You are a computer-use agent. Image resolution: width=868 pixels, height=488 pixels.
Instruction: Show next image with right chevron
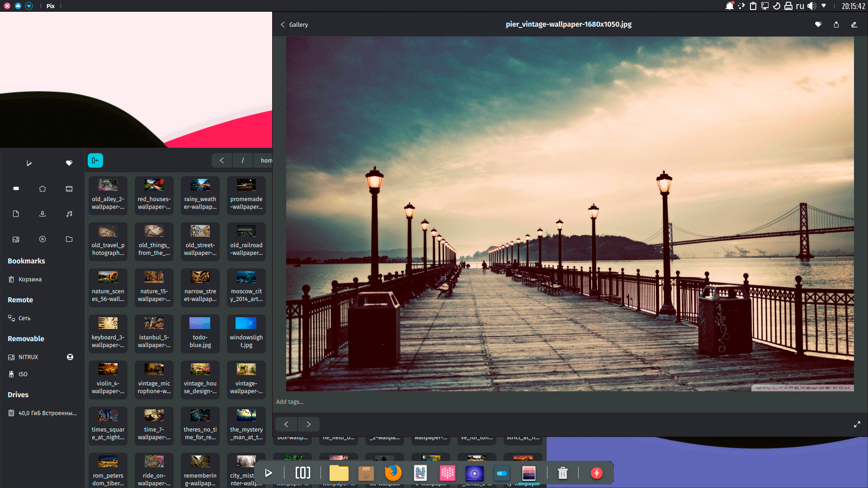coord(309,424)
